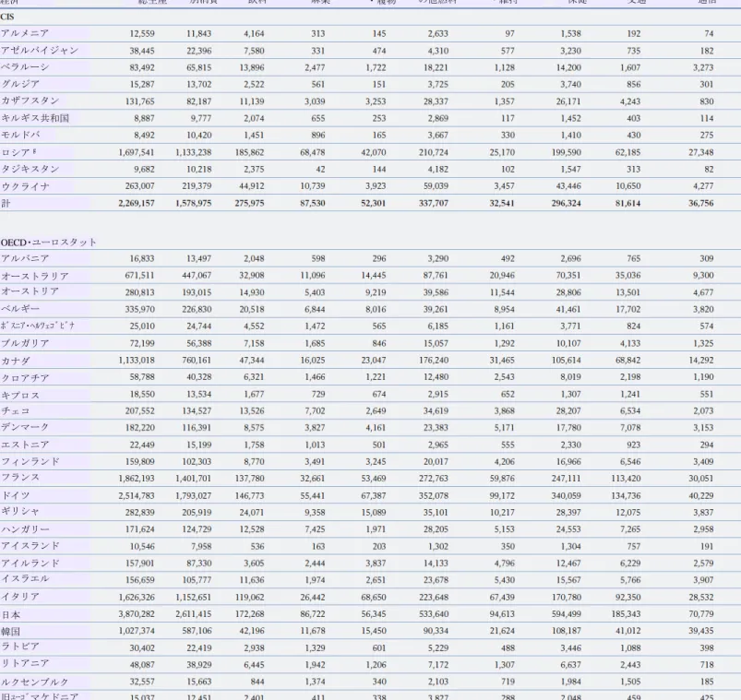
Task: Click Ukraine's value 263,007
Action: click(x=139, y=186)
